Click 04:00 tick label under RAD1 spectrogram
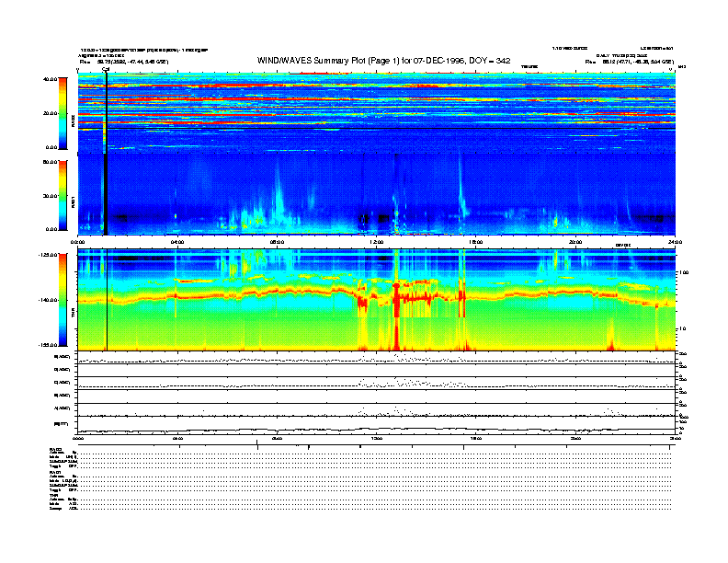This screenshot has width=728, height=563. [x=177, y=242]
